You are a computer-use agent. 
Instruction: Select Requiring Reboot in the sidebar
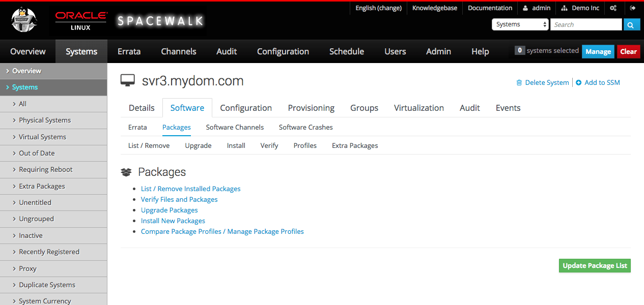point(53,170)
